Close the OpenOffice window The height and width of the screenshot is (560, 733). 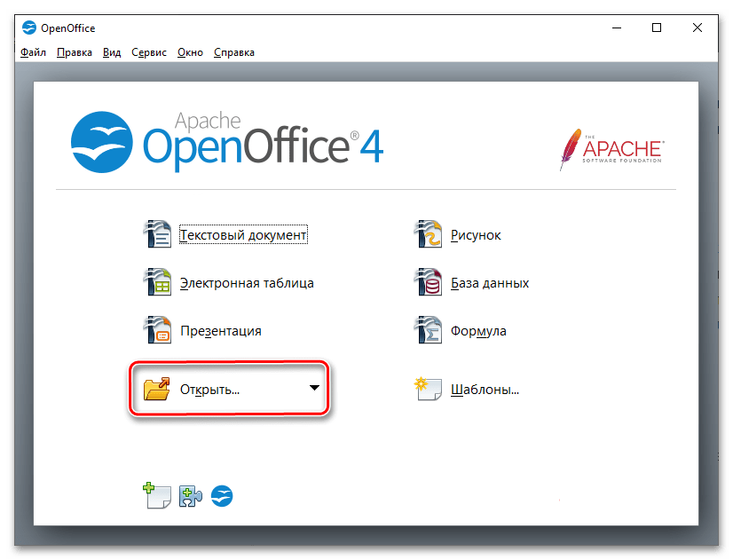[697, 28]
